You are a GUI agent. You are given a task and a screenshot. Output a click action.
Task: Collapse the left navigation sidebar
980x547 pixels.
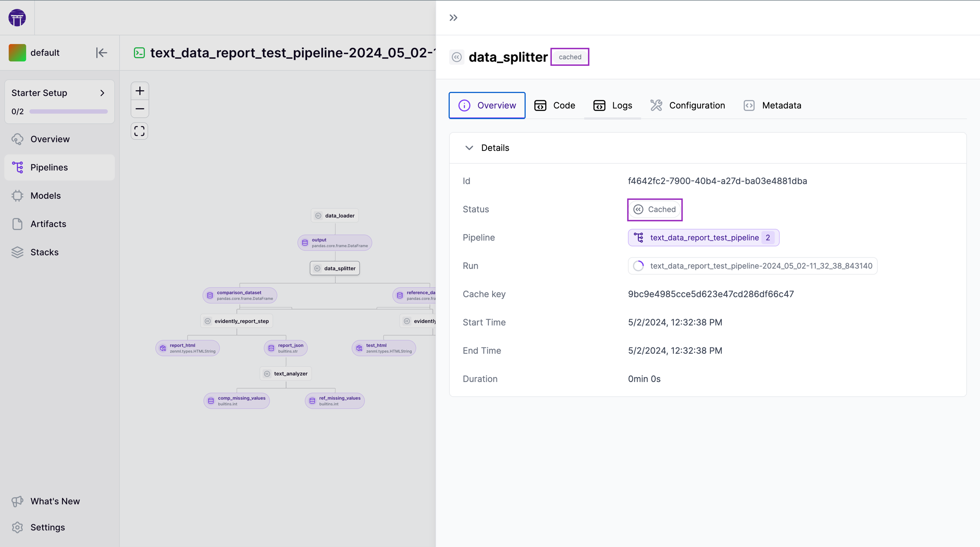101,52
